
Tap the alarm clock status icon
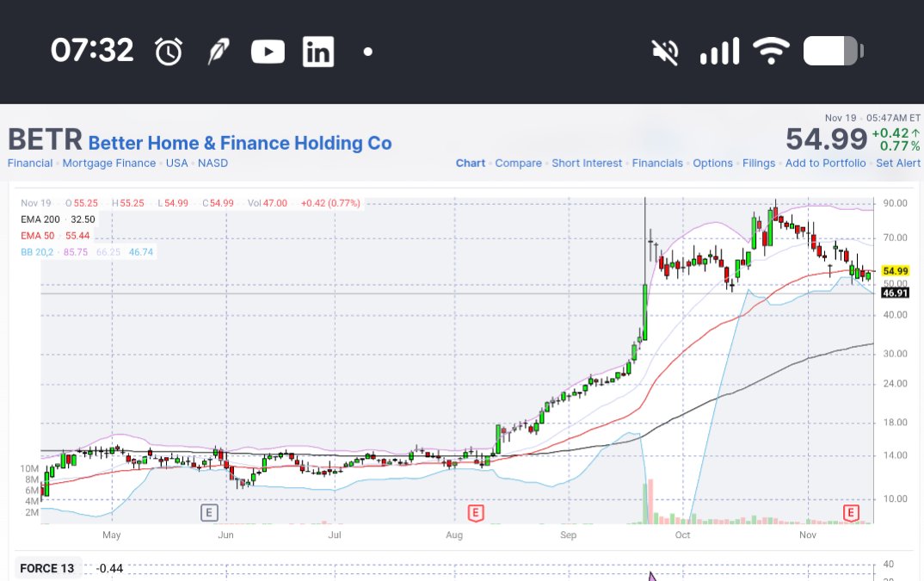click(x=169, y=52)
